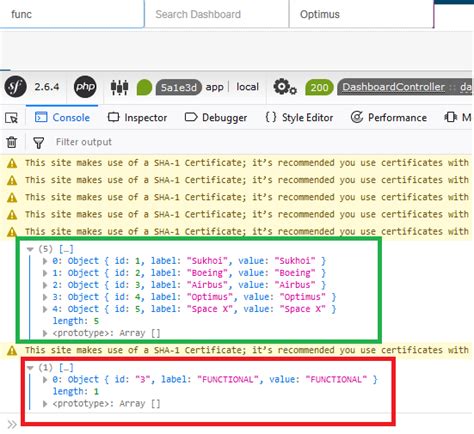Focus the Optimus input field

point(362,14)
